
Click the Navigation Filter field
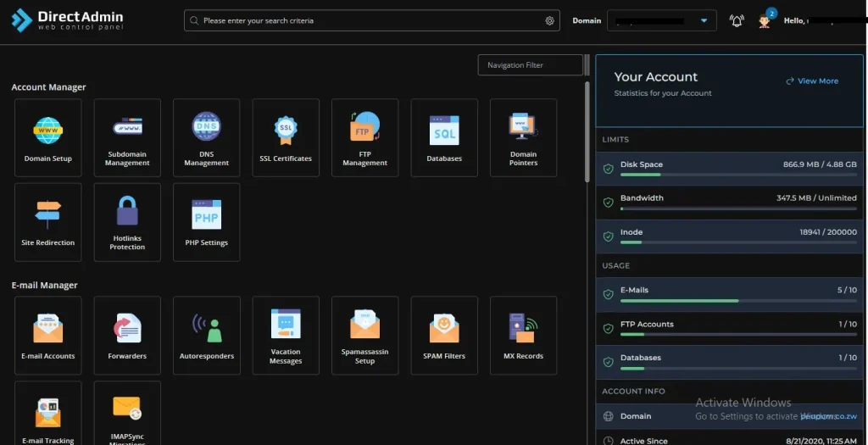click(x=531, y=64)
